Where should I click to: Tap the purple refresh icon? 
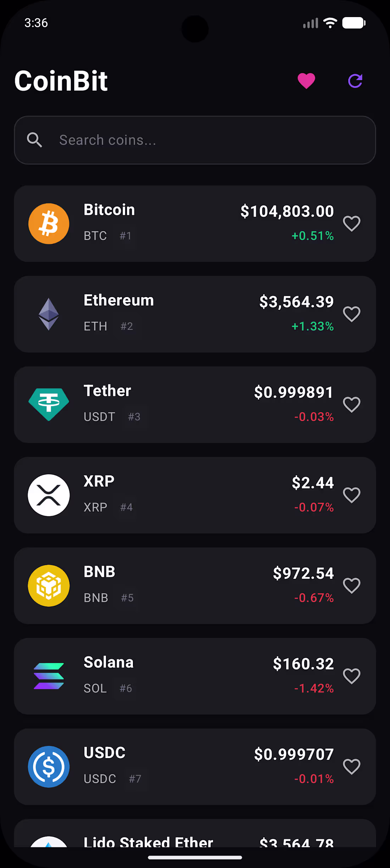[x=355, y=81]
